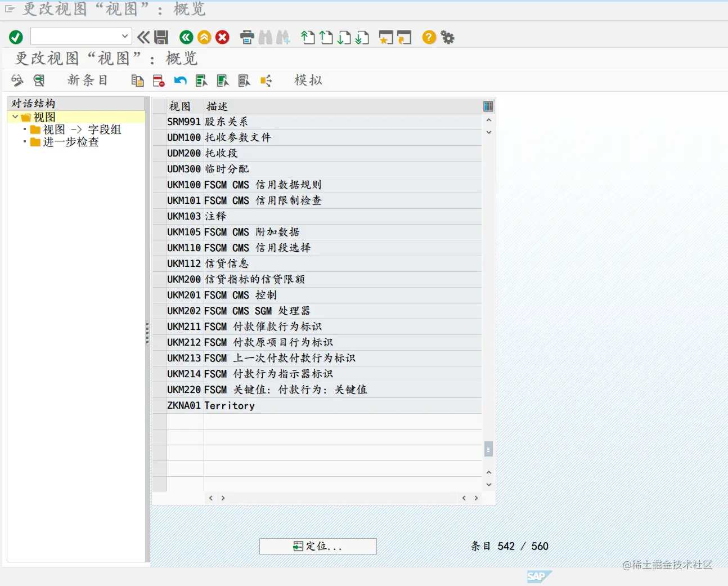Click the 视图 column header
This screenshot has width=728, height=586.
point(185,106)
